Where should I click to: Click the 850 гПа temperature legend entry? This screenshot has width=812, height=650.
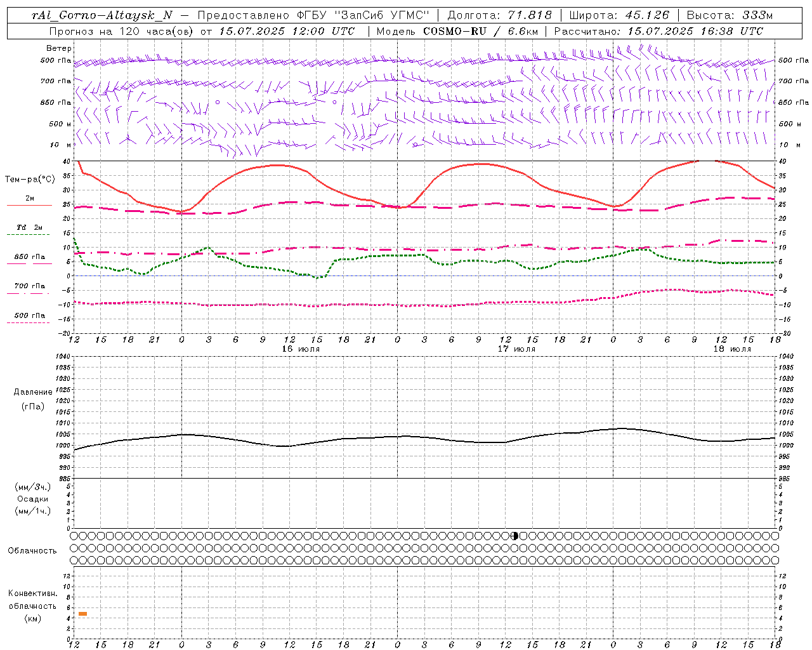pos(30,257)
